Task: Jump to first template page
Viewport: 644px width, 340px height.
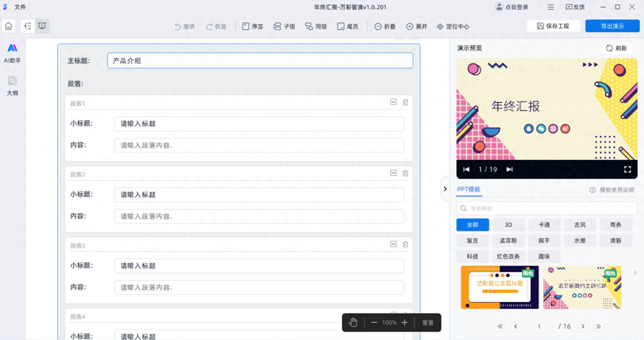Action: pos(500,326)
